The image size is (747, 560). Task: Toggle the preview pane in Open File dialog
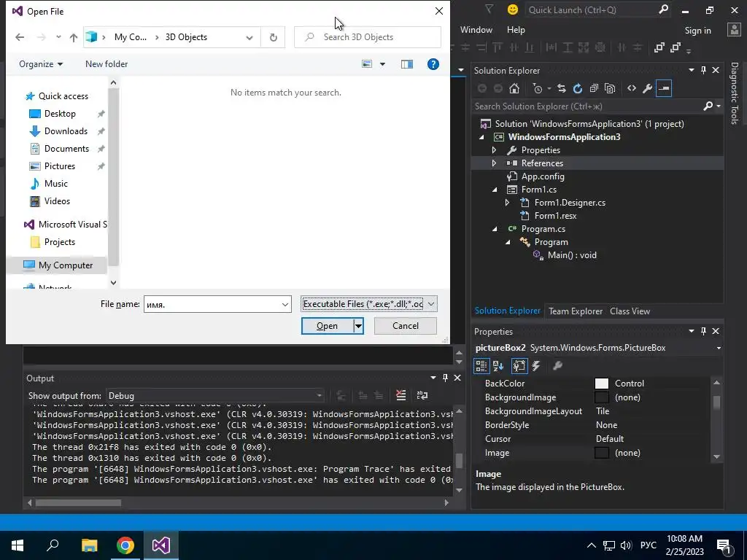coord(407,64)
